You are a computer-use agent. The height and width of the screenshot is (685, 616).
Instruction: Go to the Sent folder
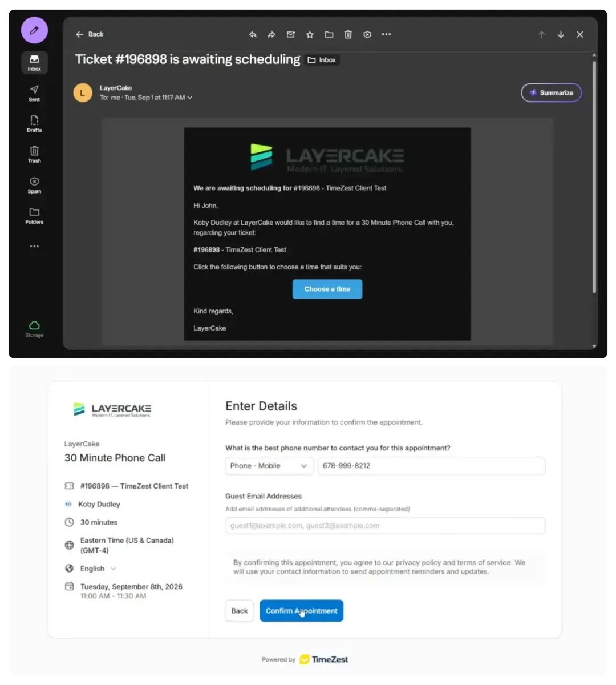pyautogui.click(x=34, y=93)
